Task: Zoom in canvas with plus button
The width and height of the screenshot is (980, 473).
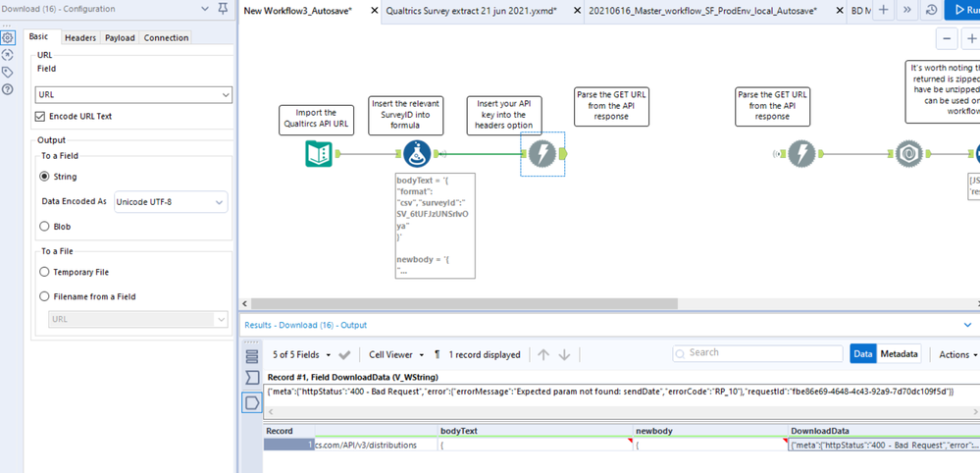Action: pos(971,38)
